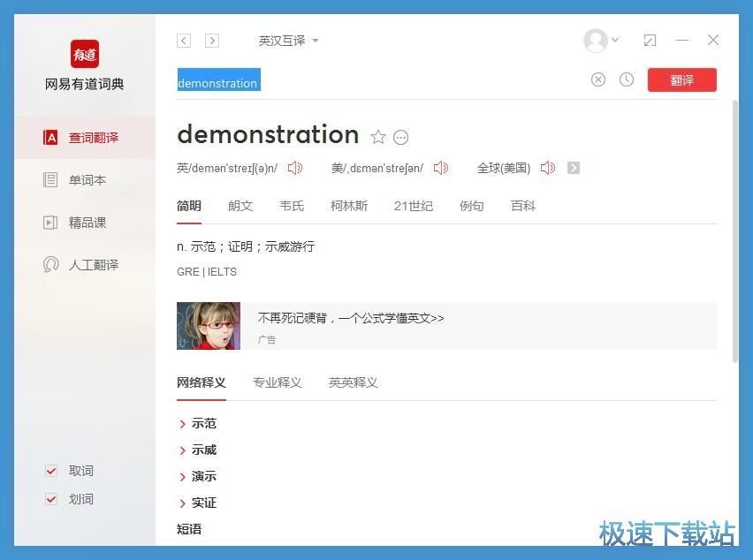
Task: Expand the 示威 network definition
Action: click(198, 450)
